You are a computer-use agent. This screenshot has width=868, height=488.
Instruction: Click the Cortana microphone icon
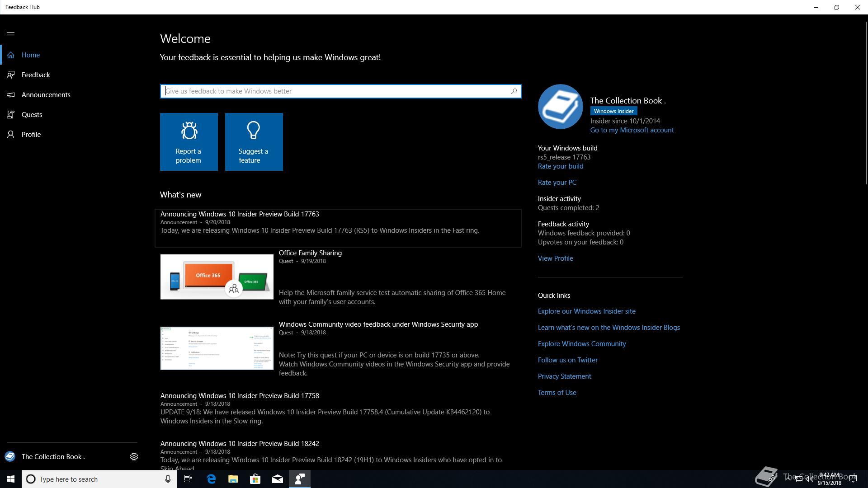(x=168, y=479)
